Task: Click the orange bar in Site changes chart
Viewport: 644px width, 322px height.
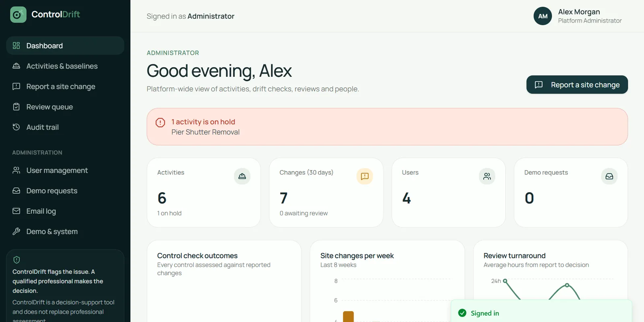Action: click(348, 316)
